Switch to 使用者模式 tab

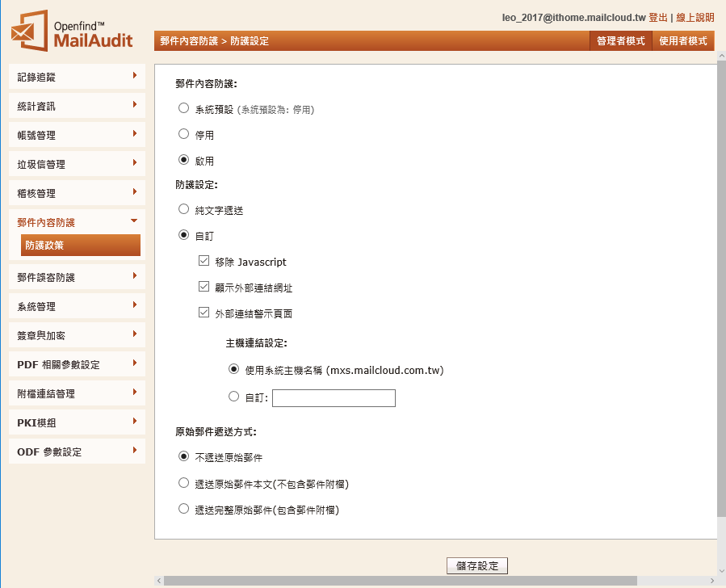682,40
